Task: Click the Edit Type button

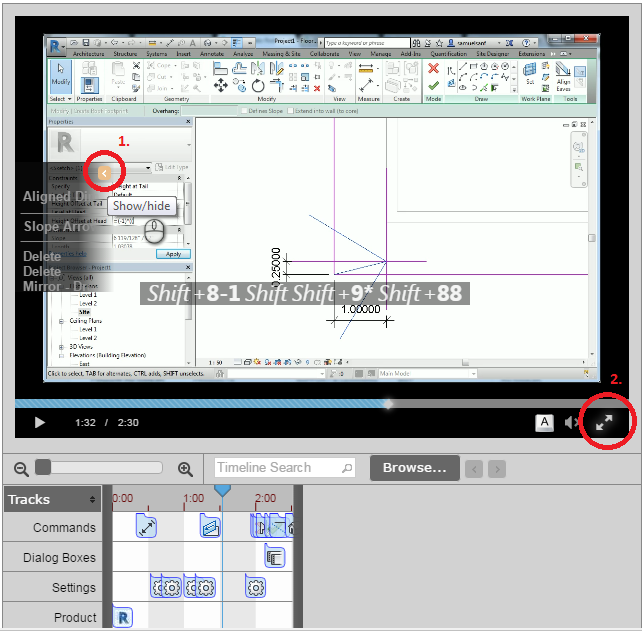Action: point(172,167)
